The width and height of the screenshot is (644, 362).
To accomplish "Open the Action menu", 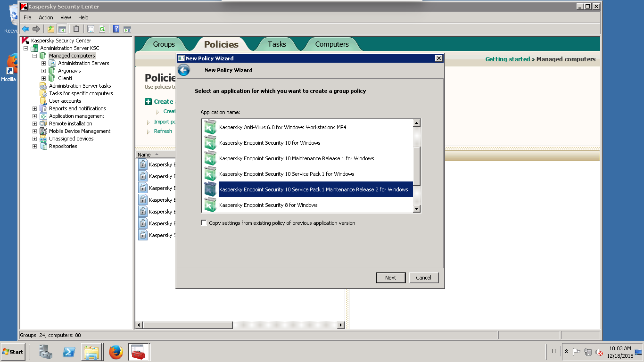I will pyautogui.click(x=46, y=17).
